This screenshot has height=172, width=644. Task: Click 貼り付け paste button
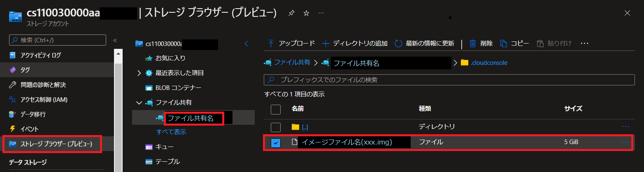click(x=554, y=43)
